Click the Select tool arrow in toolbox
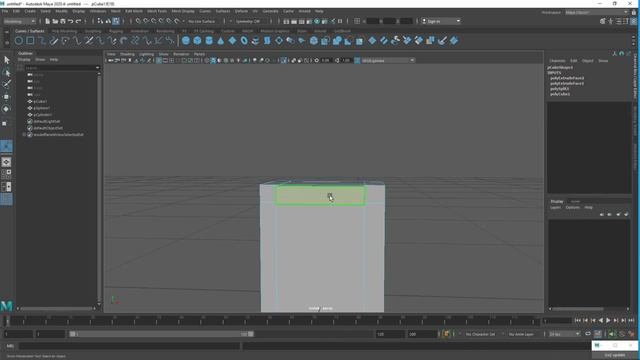The width and height of the screenshot is (640, 360). pyautogui.click(x=7, y=60)
